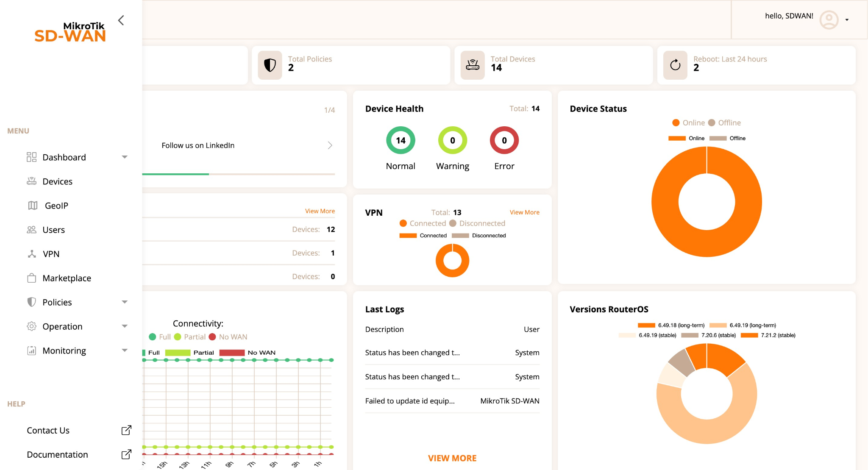Click VIEW MORE under Last Logs
The image size is (868, 470).
pos(452,458)
